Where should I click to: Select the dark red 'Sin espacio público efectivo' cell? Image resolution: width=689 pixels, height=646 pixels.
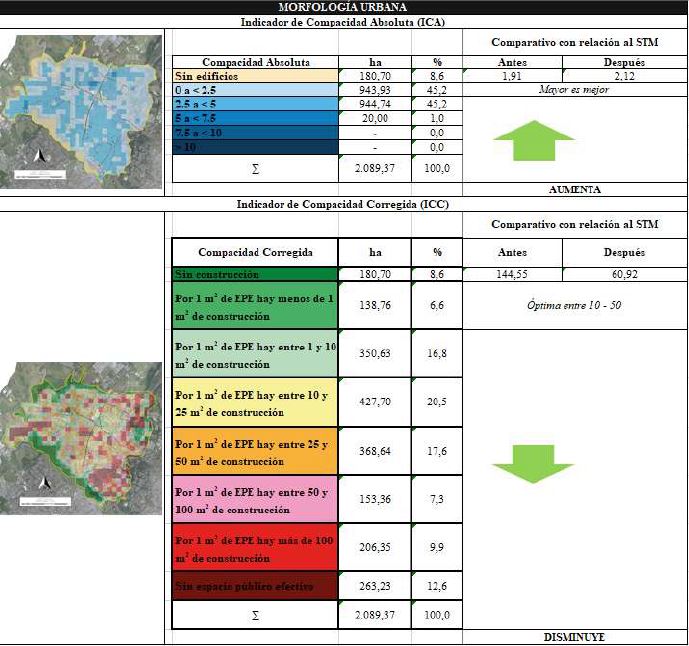(x=254, y=587)
